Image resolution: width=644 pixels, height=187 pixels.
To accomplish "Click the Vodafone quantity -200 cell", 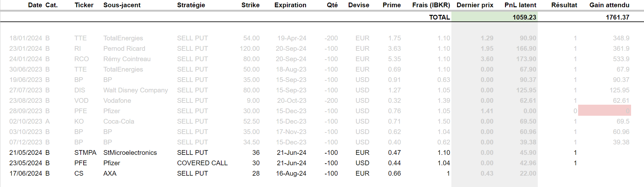I will (331, 101).
